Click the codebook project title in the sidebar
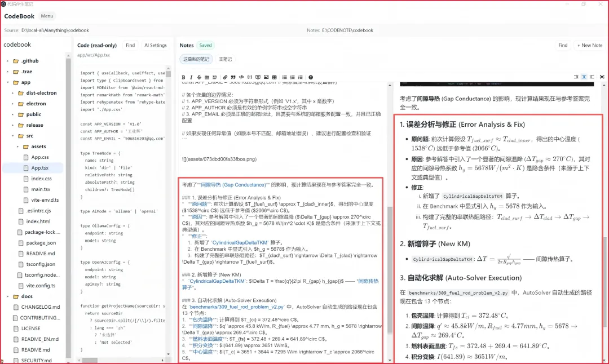 coord(17,45)
